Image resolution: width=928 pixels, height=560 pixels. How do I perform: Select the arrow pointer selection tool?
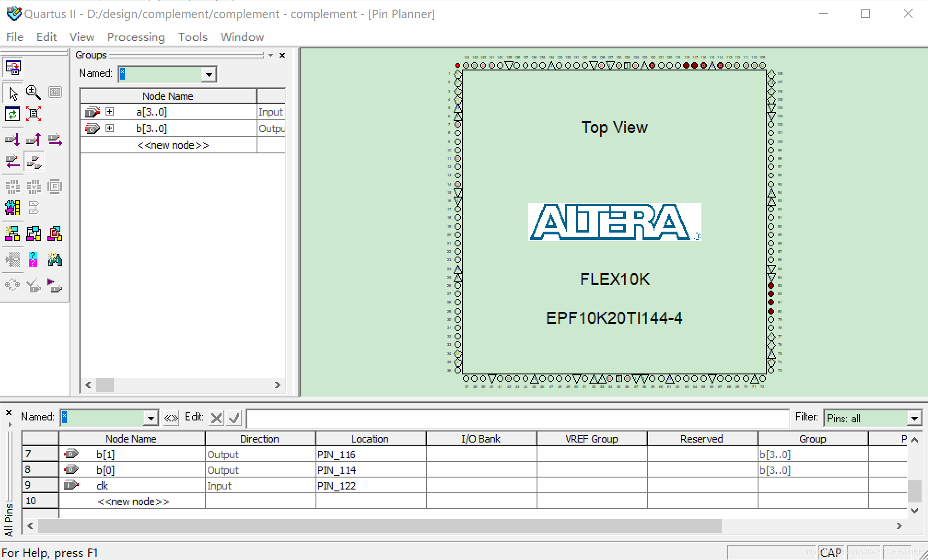coord(13,93)
